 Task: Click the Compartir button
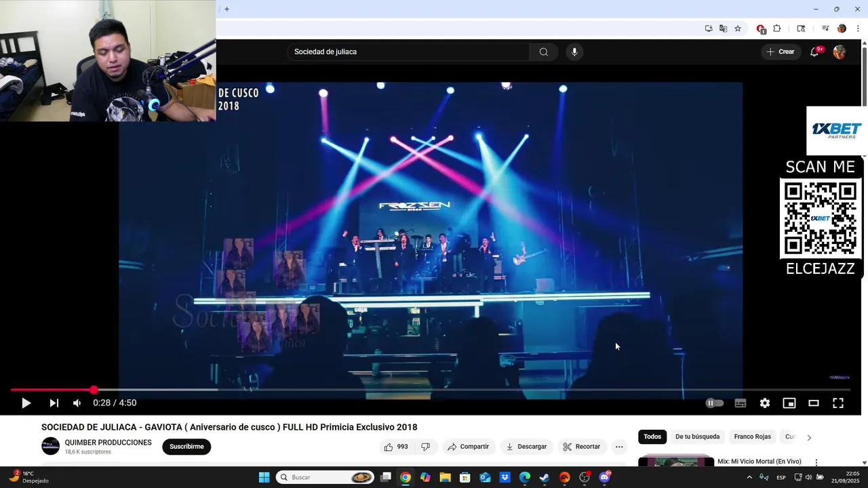tap(468, 447)
